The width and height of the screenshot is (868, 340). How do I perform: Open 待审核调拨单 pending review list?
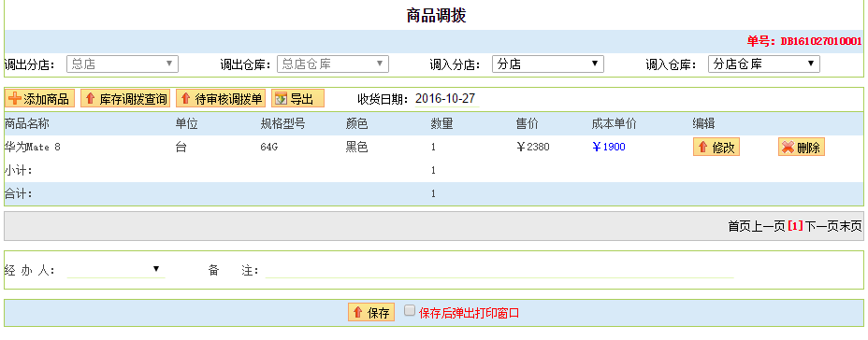221,99
